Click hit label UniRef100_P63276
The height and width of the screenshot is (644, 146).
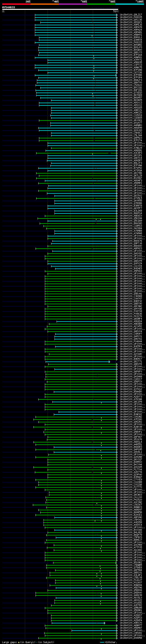click(131, 316)
